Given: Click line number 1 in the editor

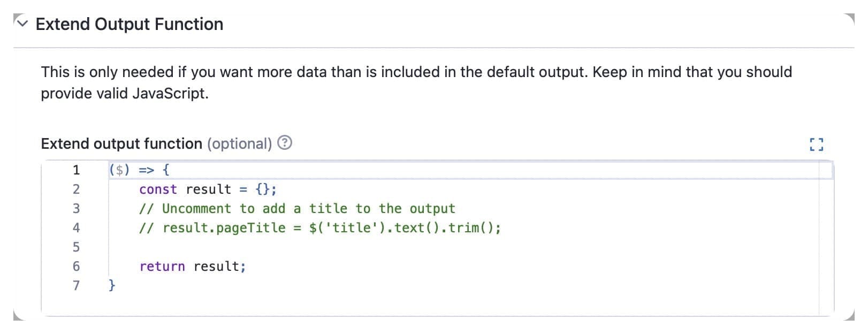Looking at the screenshot, I should point(75,170).
